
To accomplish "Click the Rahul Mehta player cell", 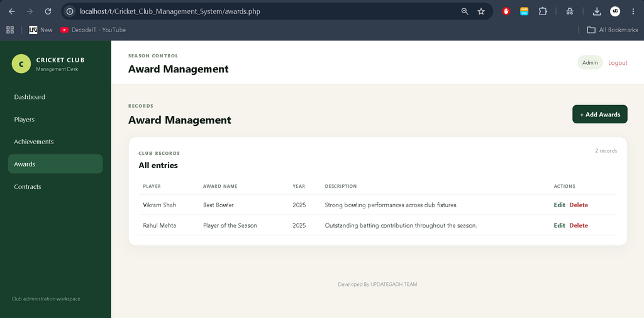I will (x=159, y=225).
